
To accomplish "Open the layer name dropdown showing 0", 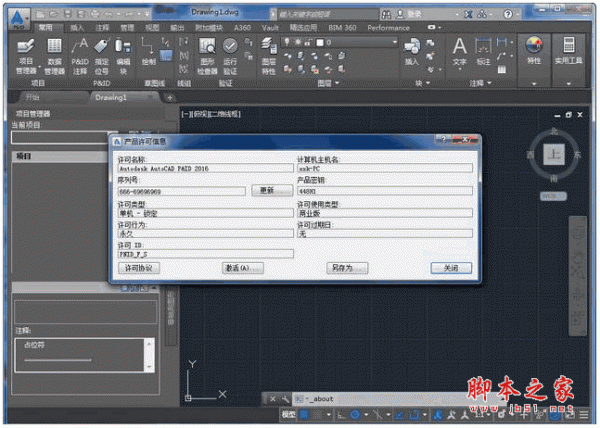I will coord(341,42).
